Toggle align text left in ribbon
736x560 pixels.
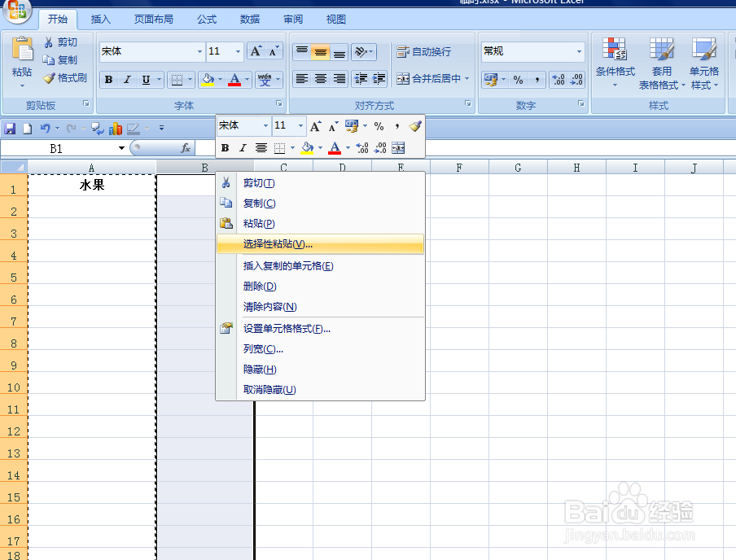pyautogui.click(x=302, y=78)
